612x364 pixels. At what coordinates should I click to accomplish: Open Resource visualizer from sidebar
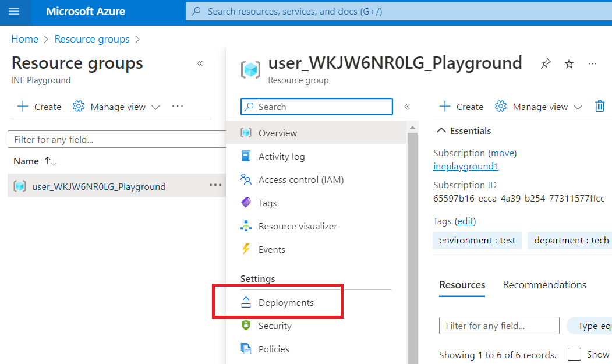(x=297, y=226)
